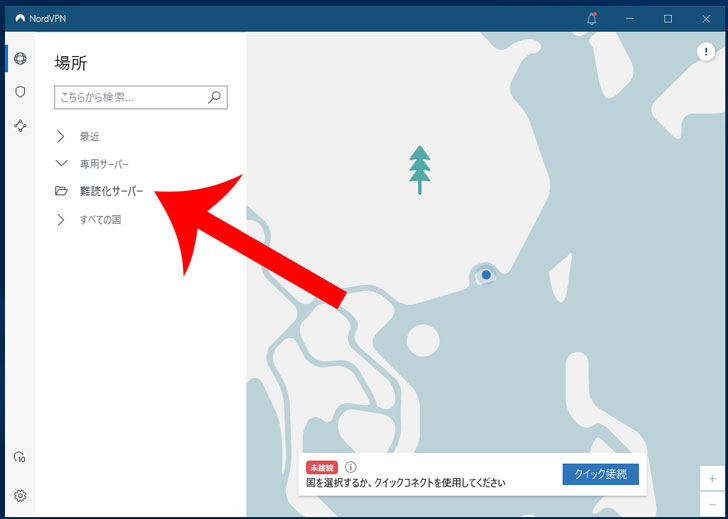Collapse the 専用サーバー section chevron
This screenshot has height=519, width=728.
[61, 163]
